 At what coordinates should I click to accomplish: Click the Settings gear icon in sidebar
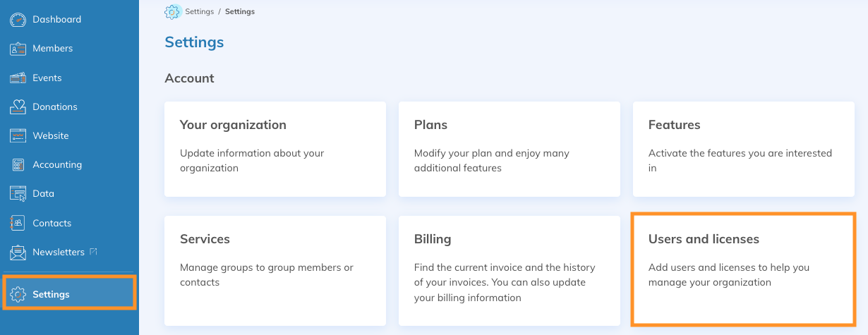[18, 294]
